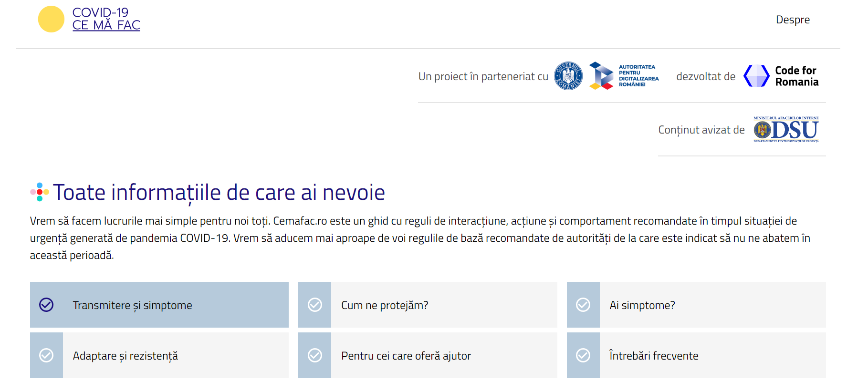This screenshot has height=382, width=868.
Task: Expand the Întrebări frecvente card
Action: point(696,355)
